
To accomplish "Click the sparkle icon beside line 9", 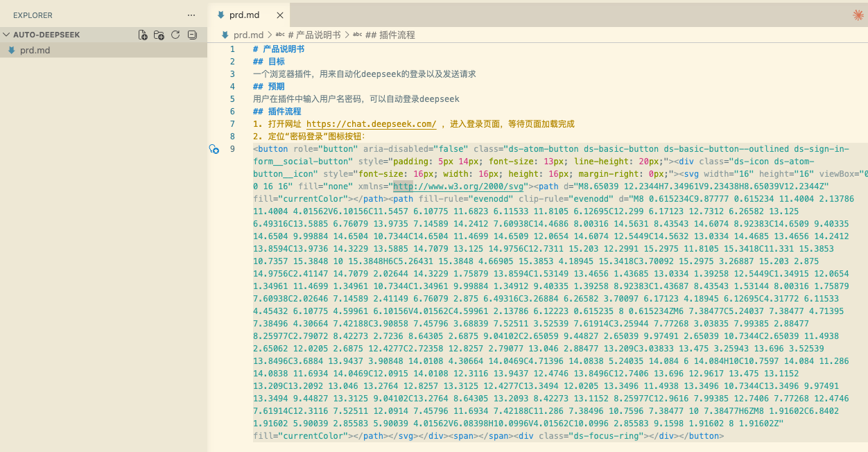I will [x=214, y=149].
